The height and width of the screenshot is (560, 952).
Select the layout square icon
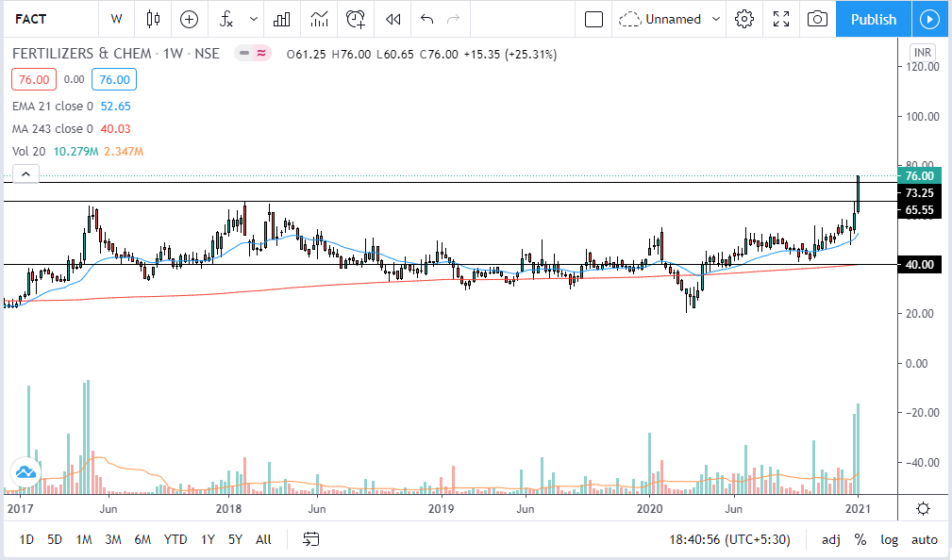(593, 20)
